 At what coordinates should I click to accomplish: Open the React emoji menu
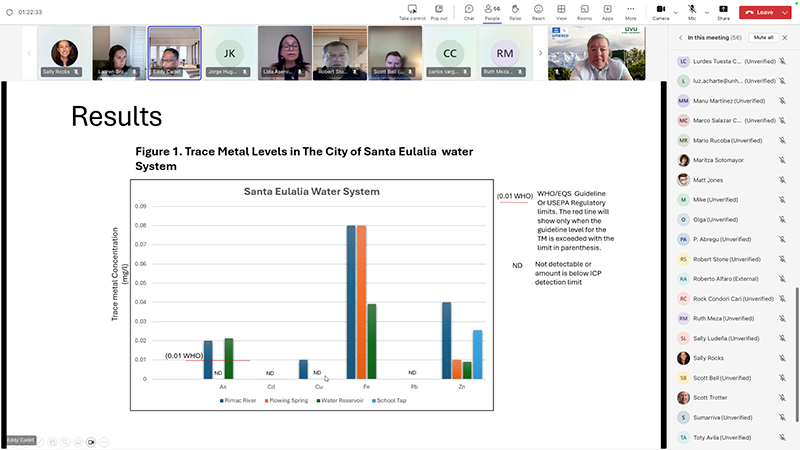(538, 11)
